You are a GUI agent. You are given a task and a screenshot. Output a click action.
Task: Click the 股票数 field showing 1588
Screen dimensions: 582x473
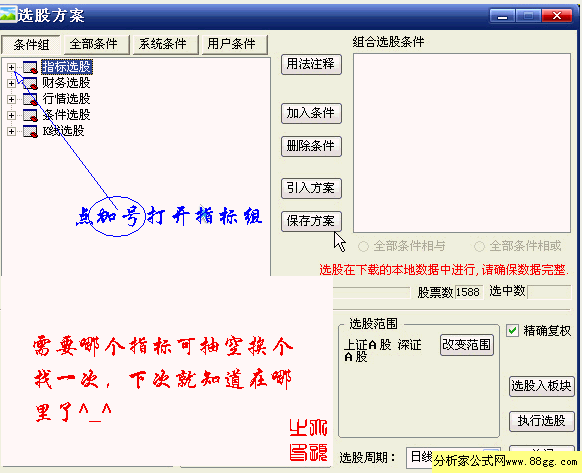(469, 292)
